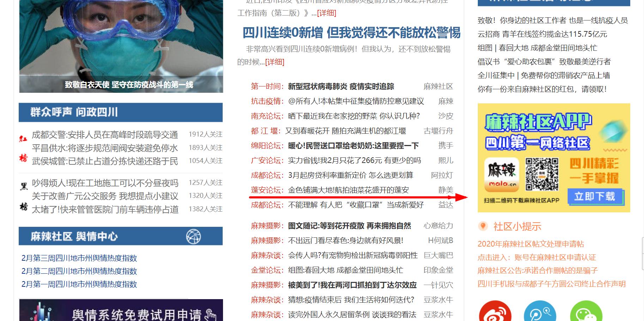Open 你有一份来自麻辣社区的红包 link
The height and width of the screenshot is (321, 644).
(542, 89)
